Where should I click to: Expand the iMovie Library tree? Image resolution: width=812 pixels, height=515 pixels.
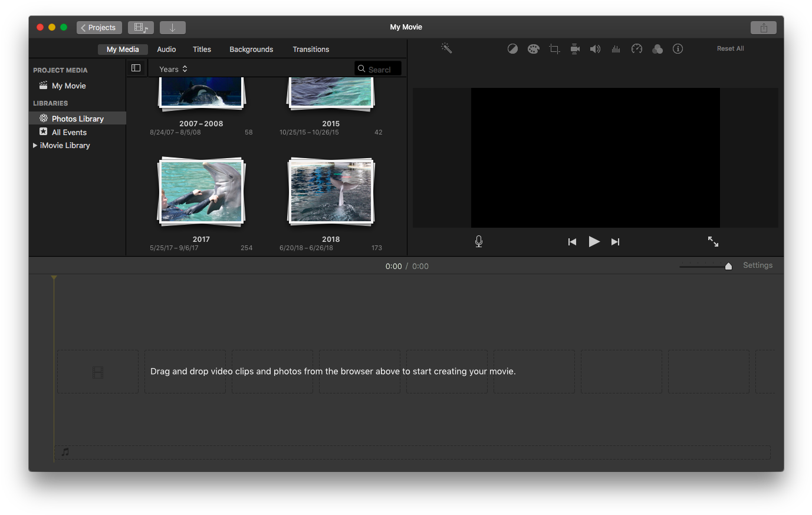coord(35,145)
